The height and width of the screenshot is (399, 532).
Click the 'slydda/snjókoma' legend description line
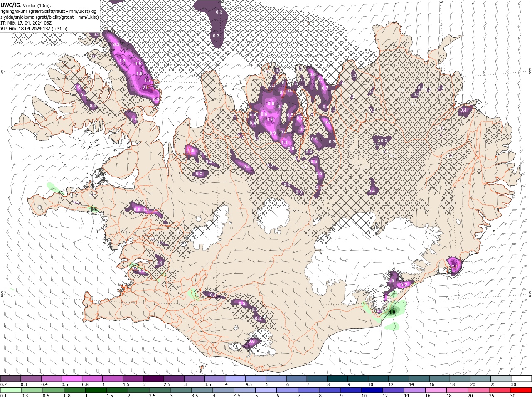tap(49, 17)
